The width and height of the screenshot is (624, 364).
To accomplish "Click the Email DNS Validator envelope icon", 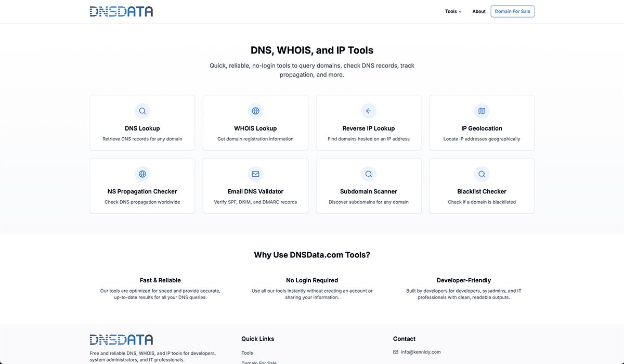I will point(255,174).
